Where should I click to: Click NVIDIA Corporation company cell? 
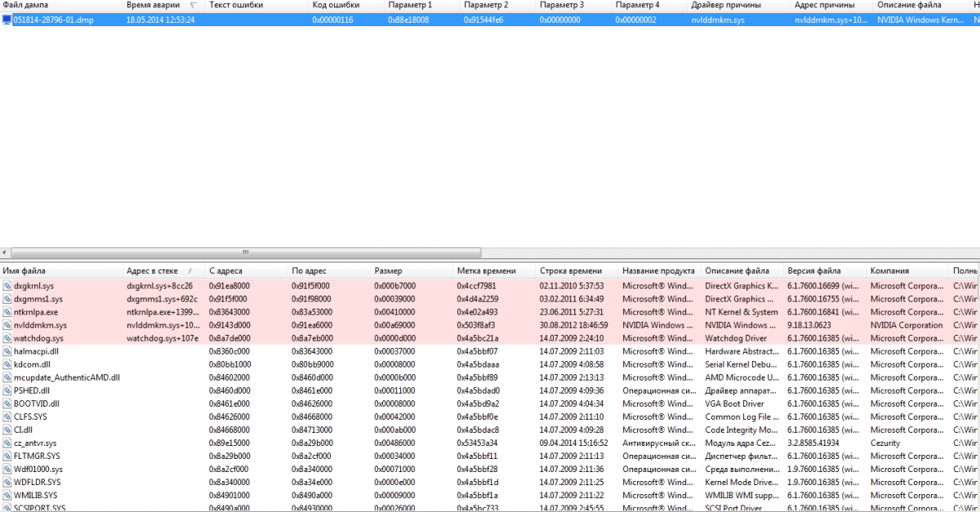point(906,325)
